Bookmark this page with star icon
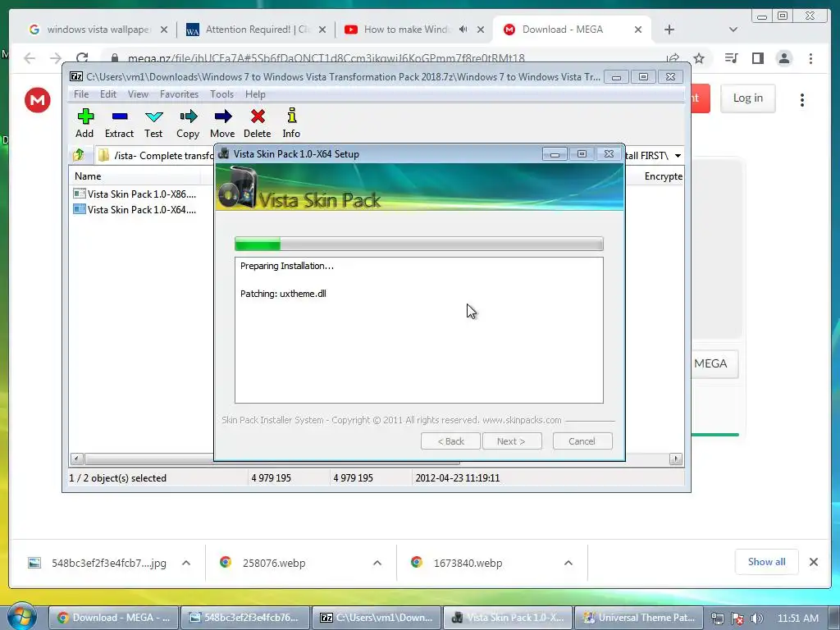Viewport: 840px width, 630px height. coord(699,58)
